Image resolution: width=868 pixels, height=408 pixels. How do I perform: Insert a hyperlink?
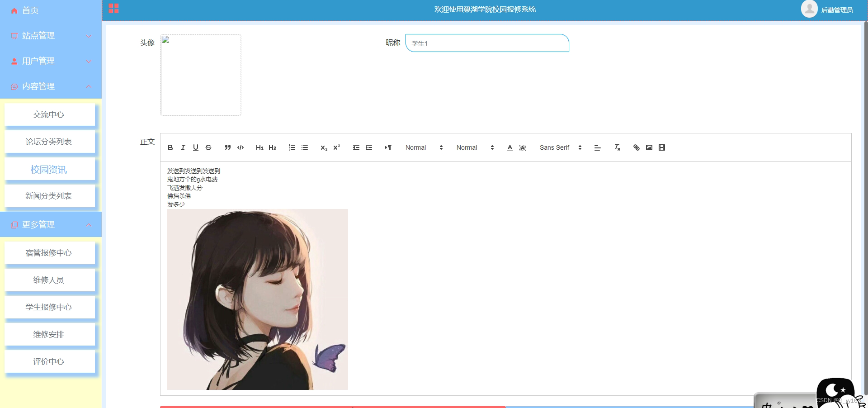pos(636,147)
